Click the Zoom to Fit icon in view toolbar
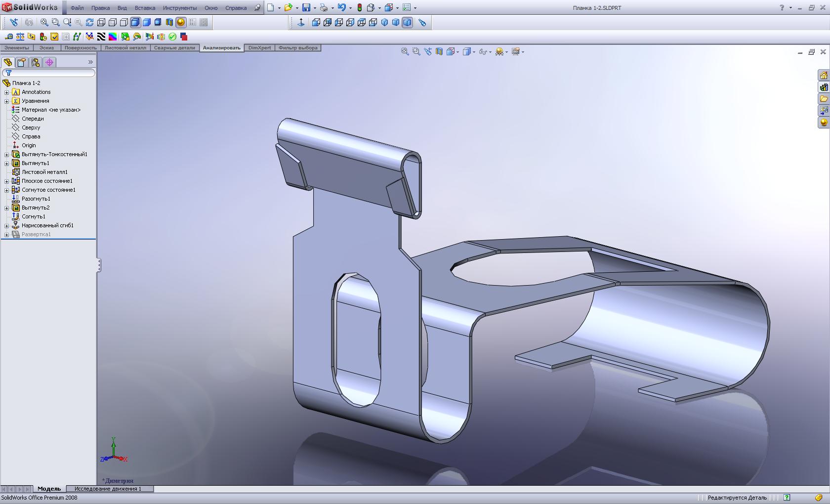 click(x=44, y=22)
